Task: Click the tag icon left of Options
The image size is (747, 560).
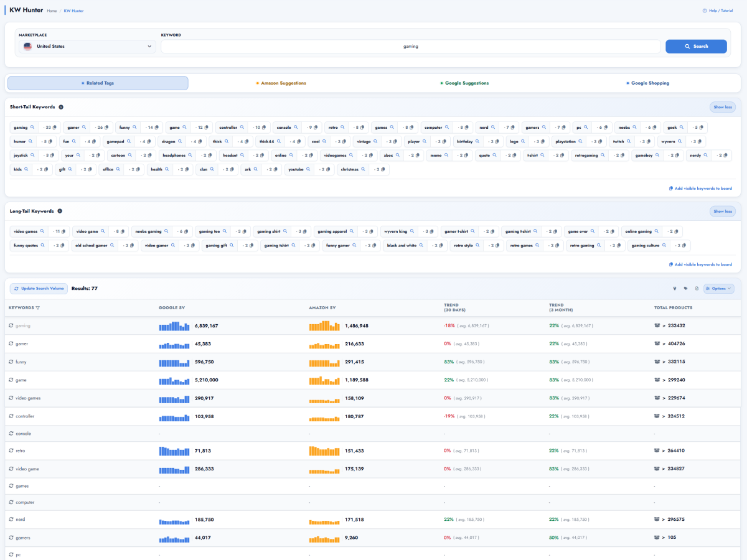Action: [686, 289]
